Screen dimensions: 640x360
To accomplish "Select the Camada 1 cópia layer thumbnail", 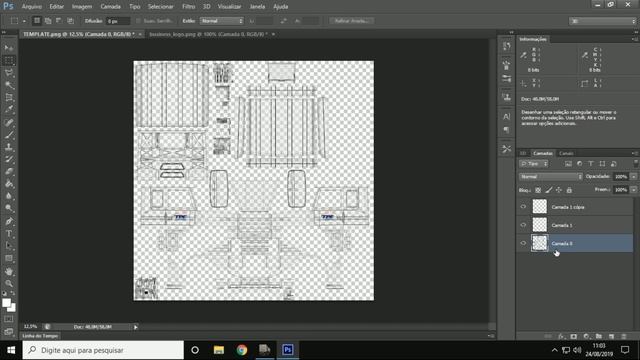I will click(540, 207).
